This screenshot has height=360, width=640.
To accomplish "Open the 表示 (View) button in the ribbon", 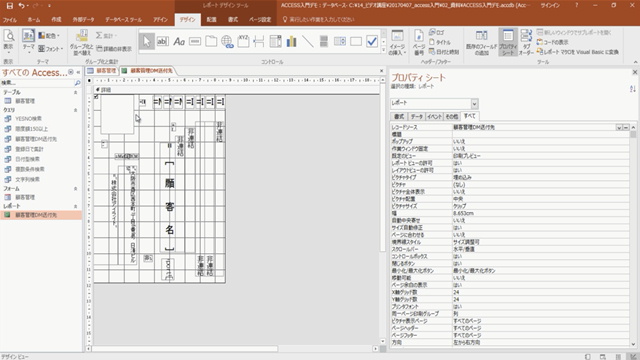I will [9, 42].
